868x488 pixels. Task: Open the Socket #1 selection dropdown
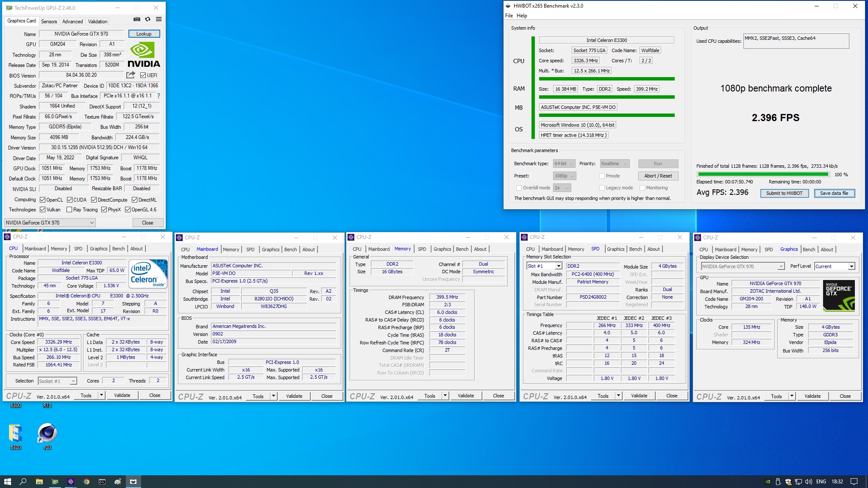coord(57,381)
